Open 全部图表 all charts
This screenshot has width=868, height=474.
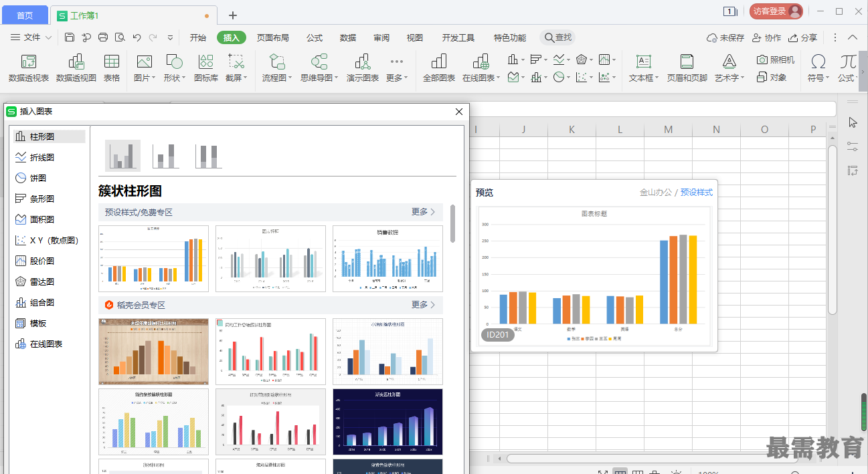[x=439, y=68]
